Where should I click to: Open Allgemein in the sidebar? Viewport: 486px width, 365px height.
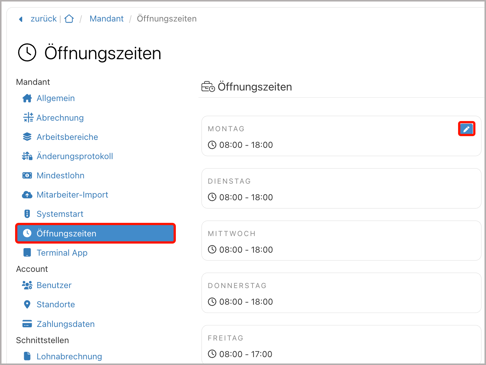[56, 98]
